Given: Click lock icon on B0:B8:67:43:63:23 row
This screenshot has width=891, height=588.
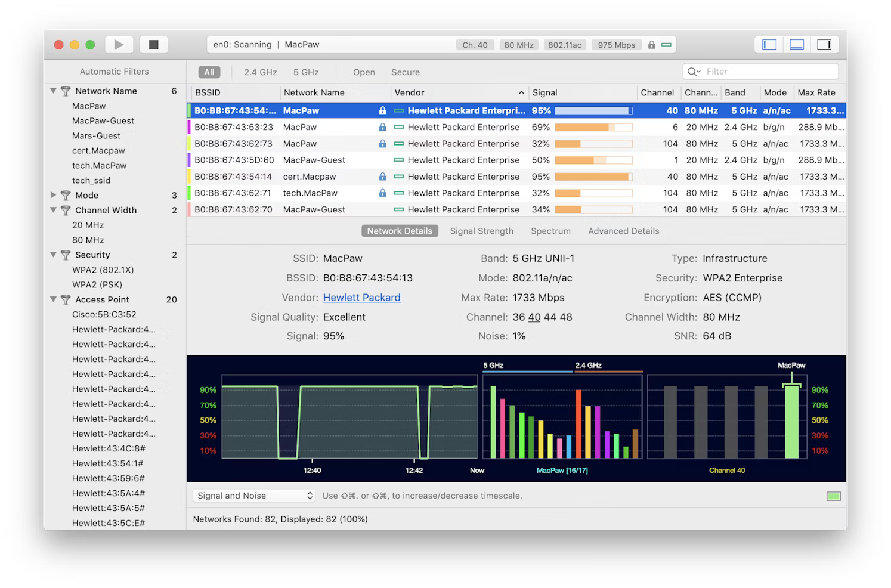Looking at the screenshot, I should coord(383,127).
